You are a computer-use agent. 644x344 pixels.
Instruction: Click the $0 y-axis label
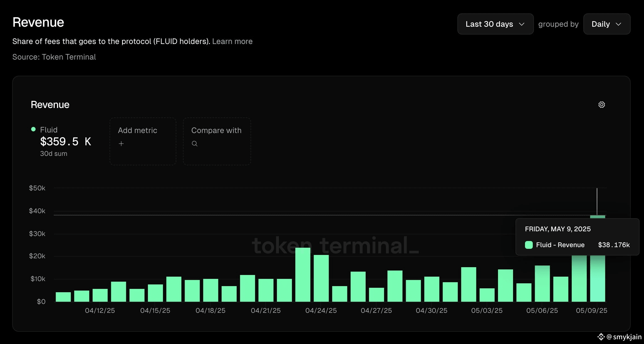coord(41,302)
